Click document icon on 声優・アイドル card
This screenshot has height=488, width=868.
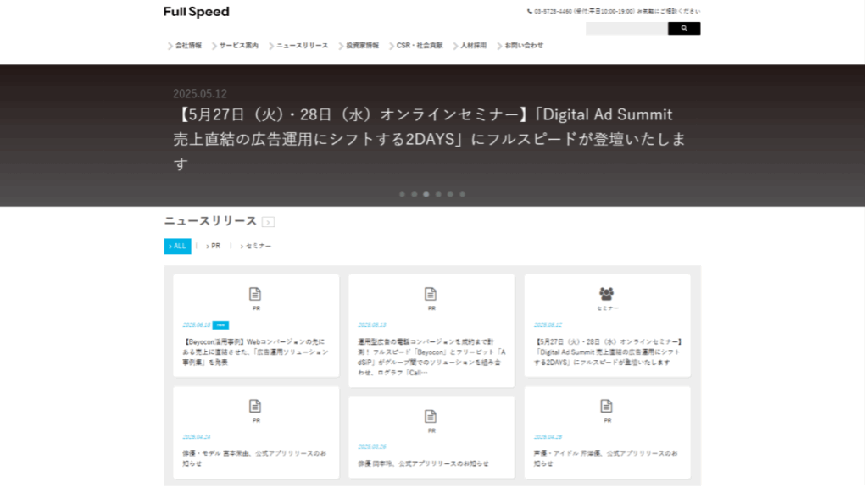tap(607, 406)
